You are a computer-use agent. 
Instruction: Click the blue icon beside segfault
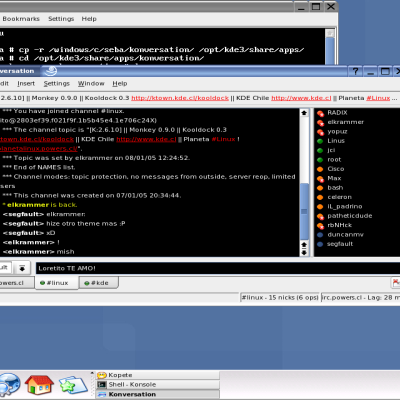point(320,244)
